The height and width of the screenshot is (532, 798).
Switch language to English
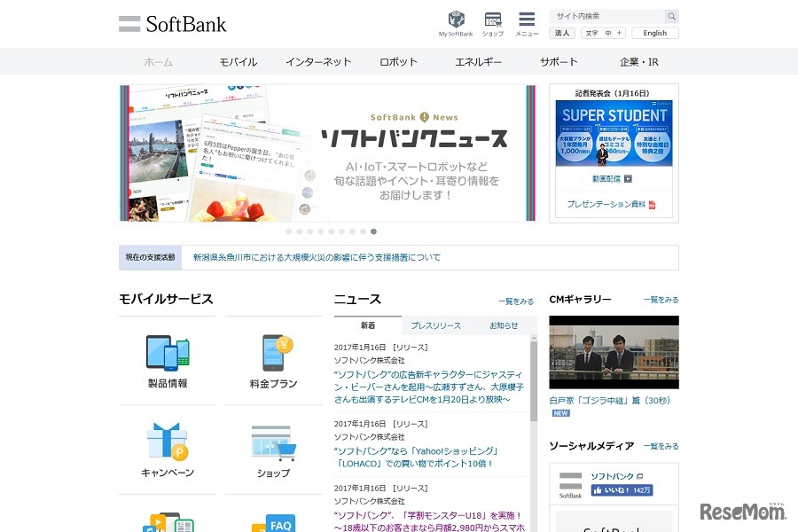coord(655,33)
